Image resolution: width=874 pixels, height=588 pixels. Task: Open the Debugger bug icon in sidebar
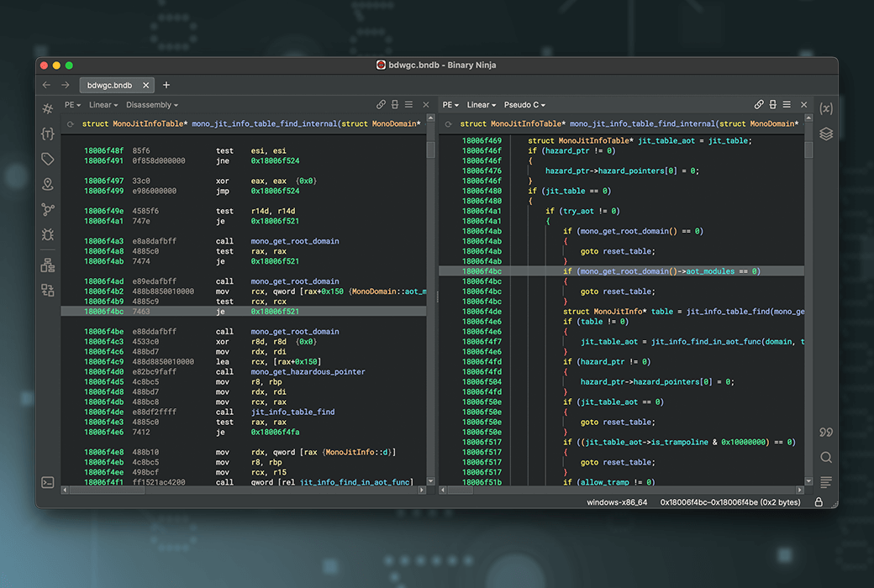coord(48,234)
